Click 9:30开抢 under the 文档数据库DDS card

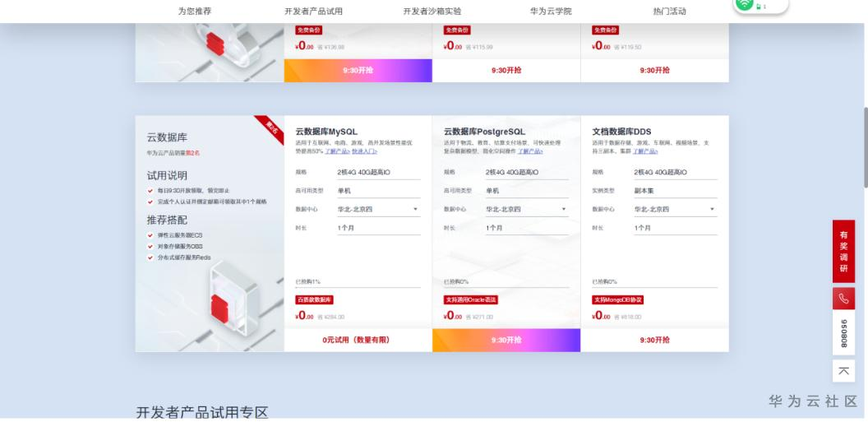[655, 340]
